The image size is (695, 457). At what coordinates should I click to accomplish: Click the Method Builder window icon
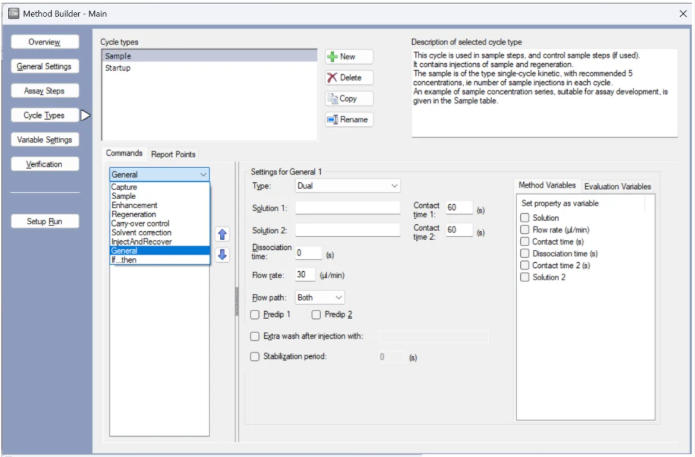point(14,13)
